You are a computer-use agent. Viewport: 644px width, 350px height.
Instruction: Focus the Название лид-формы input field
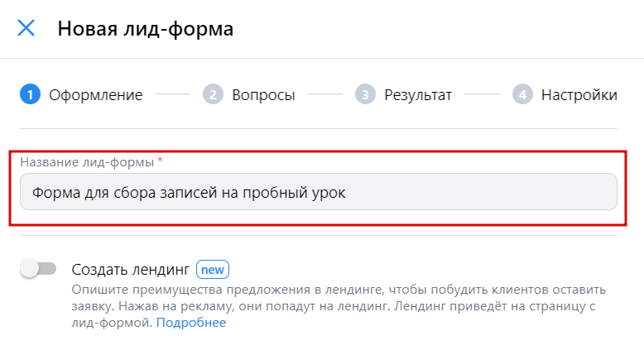tap(319, 192)
